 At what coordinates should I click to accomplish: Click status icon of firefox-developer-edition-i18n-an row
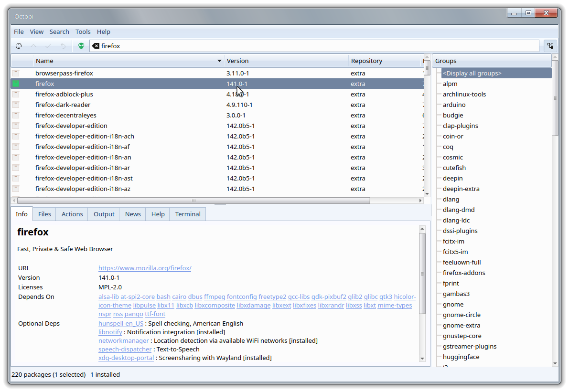[16, 157]
